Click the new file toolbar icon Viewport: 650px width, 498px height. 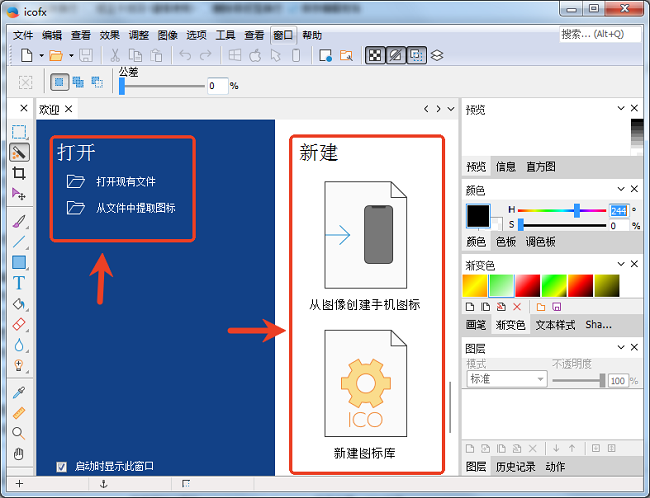(27, 55)
